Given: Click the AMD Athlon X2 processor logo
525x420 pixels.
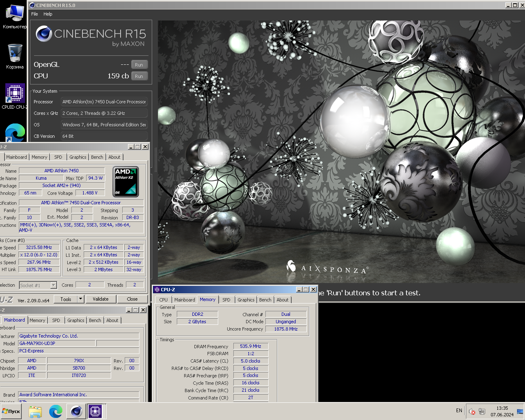Looking at the screenshot, I should (x=126, y=181).
